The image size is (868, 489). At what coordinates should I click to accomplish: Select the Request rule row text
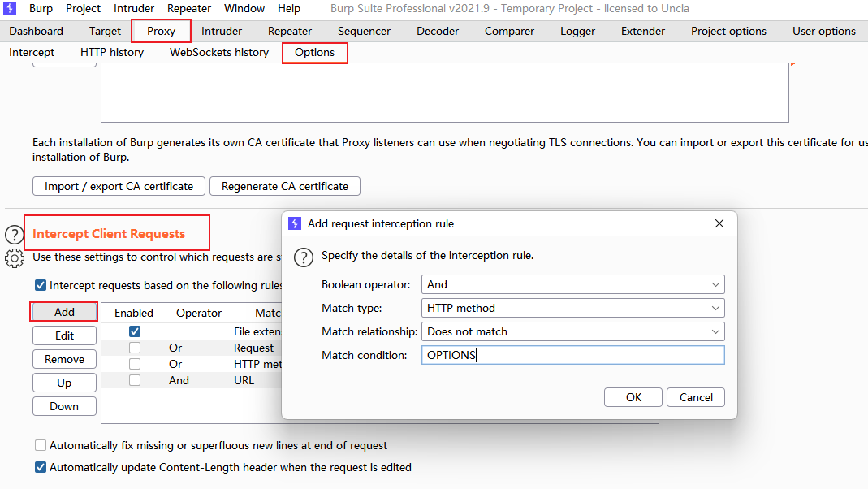(x=253, y=348)
